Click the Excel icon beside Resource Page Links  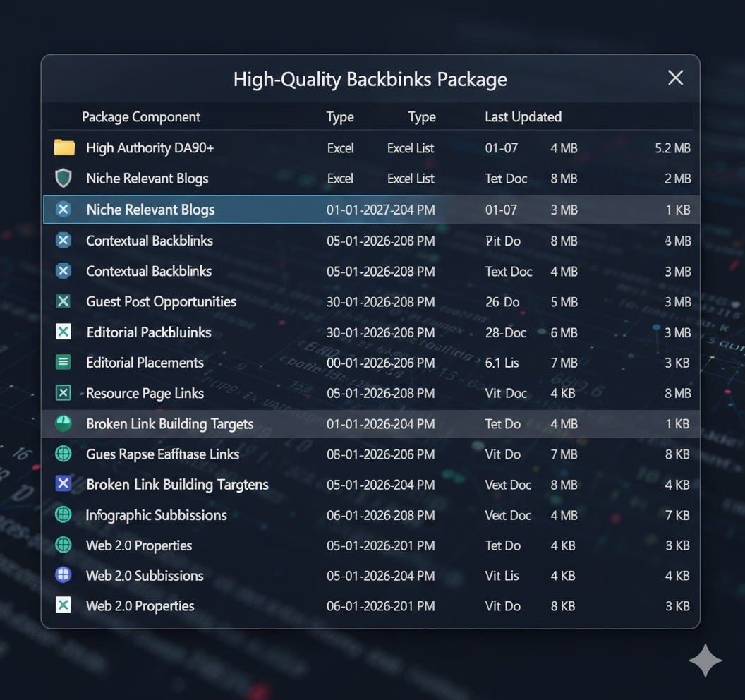[x=63, y=393]
